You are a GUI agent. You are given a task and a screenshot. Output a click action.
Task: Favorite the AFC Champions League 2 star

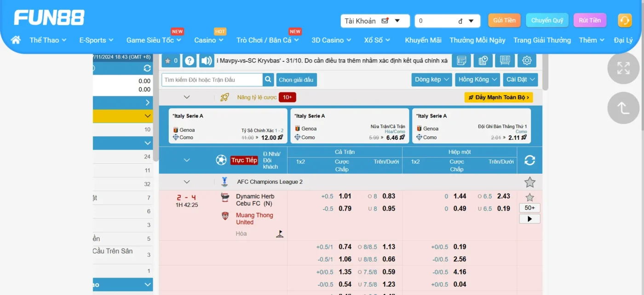coord(529,182)
